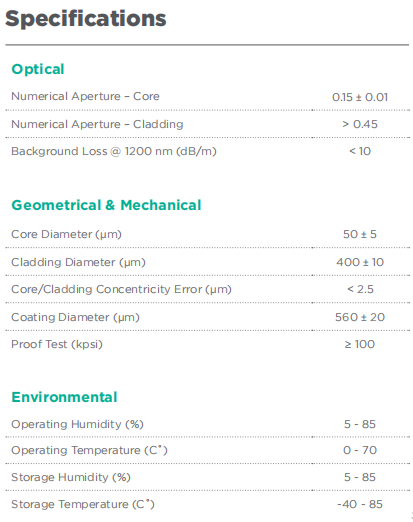Click the Core Diameter (µm) label
The height and width of the screenshot is (522, 413).
point(66,234)
